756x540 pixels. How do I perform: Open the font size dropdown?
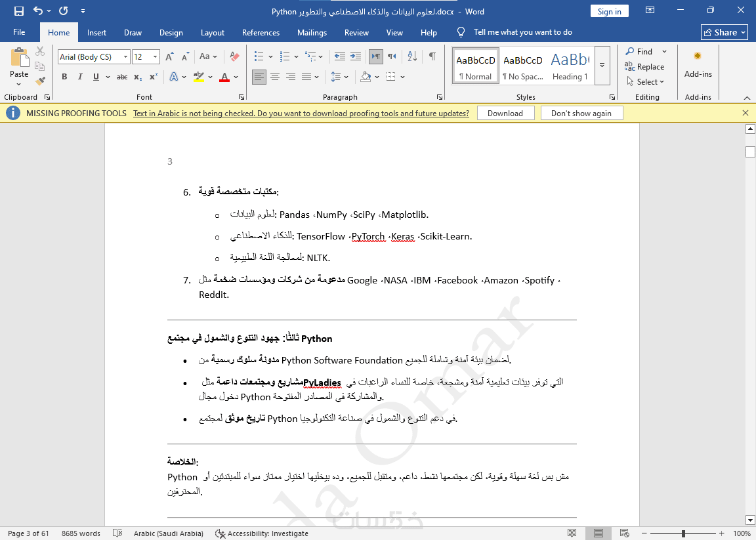click(156, 57)
